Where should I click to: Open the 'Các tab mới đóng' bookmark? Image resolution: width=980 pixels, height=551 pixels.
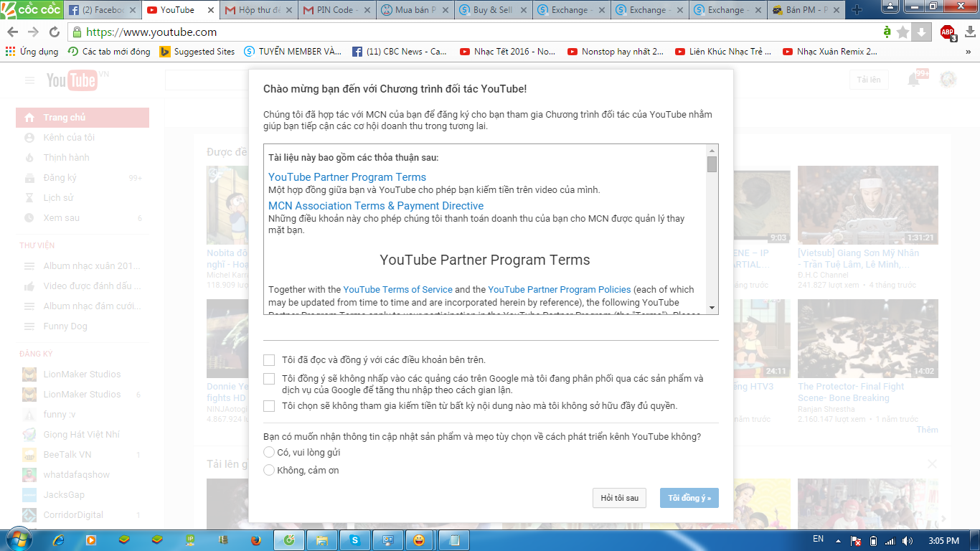click(x=109, y=52)
